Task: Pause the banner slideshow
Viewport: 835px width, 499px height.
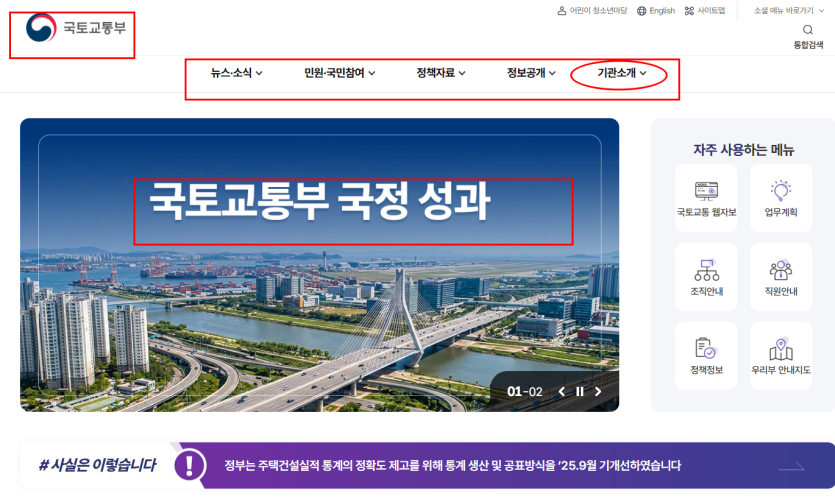Action: click(x=580, y=391)
